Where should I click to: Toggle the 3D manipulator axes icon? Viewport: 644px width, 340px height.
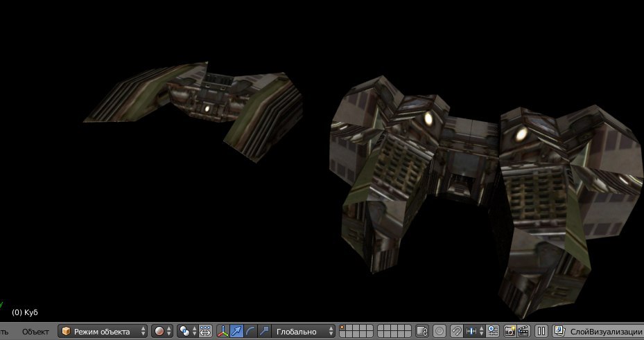(223, 331)
